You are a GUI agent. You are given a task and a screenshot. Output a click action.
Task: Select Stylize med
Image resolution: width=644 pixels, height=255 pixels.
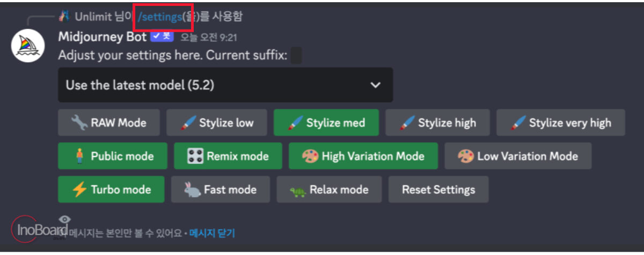click(x=326, y=123)
